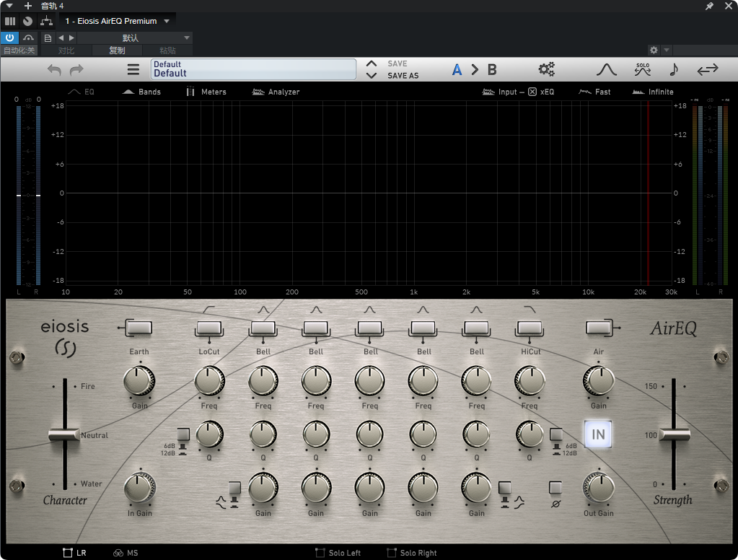
Task: Toggle the LoCut band switch
Action: (x=209, y=328)
